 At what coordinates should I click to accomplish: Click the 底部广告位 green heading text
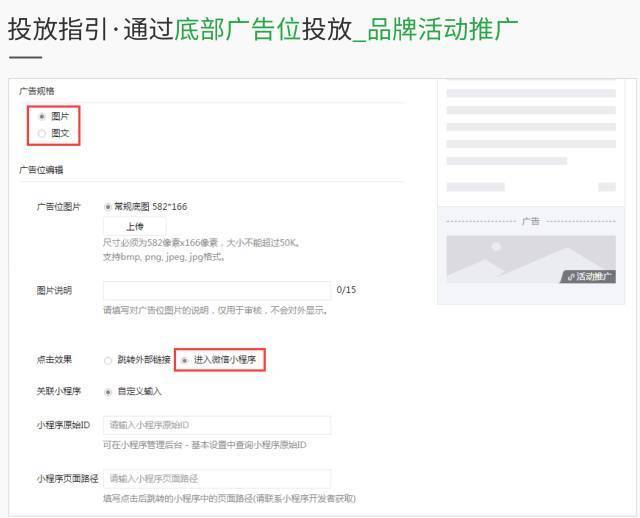[237, 29]
